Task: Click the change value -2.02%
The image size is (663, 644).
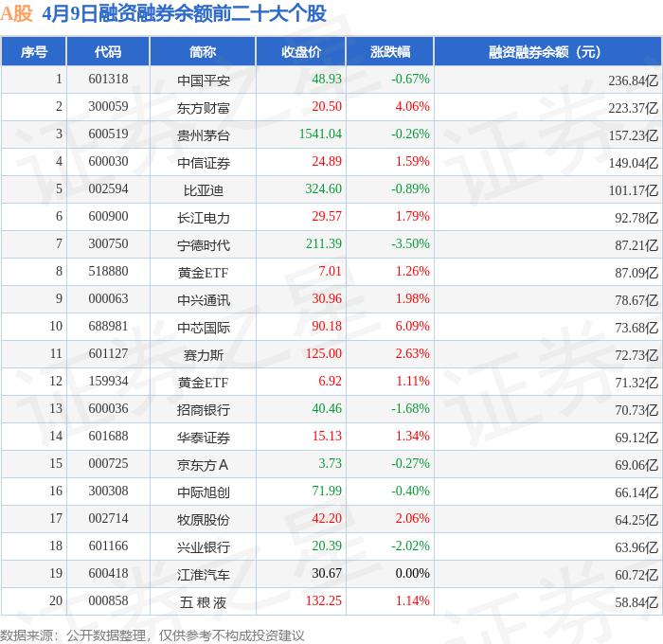Action: [410, 546]
